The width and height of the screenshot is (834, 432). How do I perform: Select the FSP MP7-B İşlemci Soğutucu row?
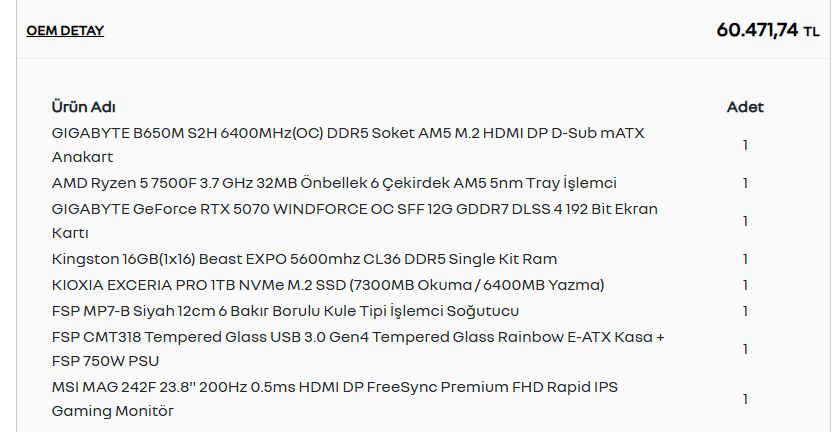point(408,311)
